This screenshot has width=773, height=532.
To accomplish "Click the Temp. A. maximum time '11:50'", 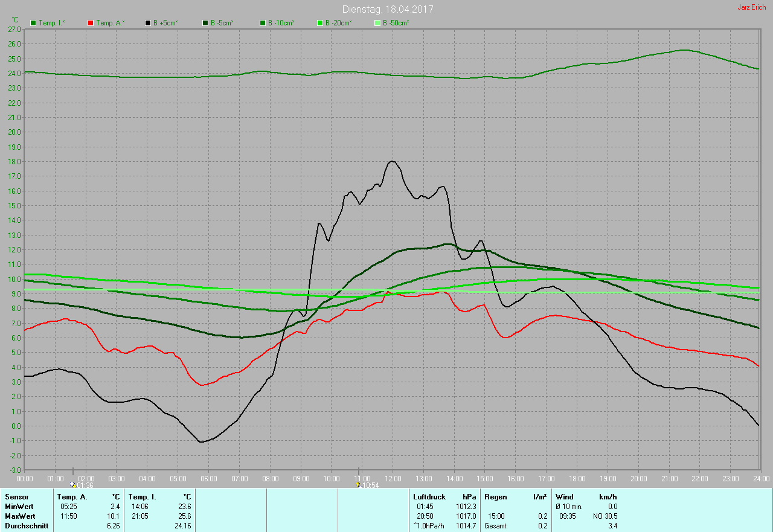I will coord(70,516).
